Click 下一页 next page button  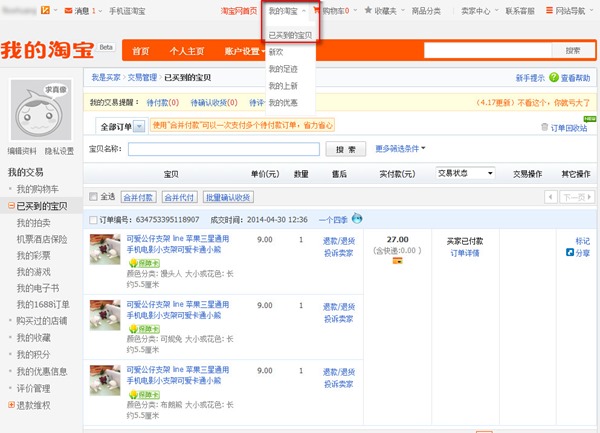[577, 197]
